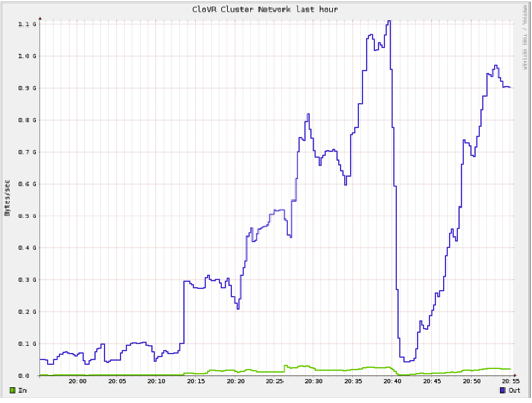Select the 20:25 time axis label
Screen dimensions: 532x403
(274, 381)
